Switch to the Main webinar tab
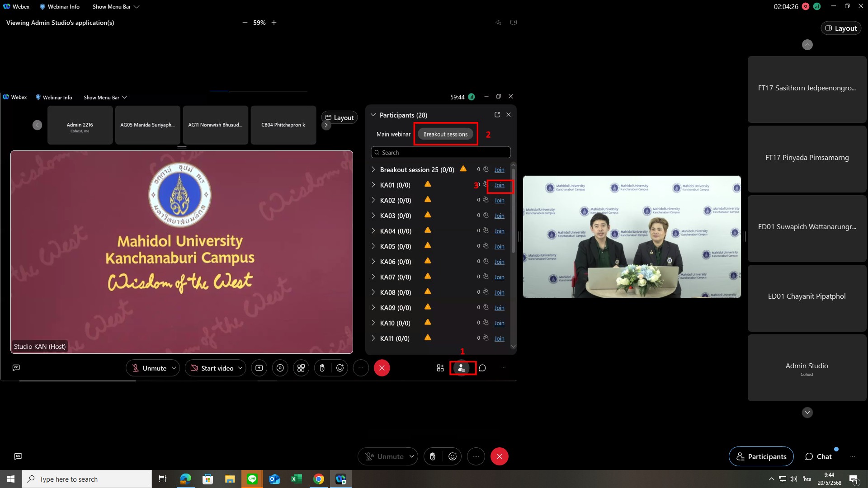The height and width of the screenshot is (488, 868). tap(393, 134)
